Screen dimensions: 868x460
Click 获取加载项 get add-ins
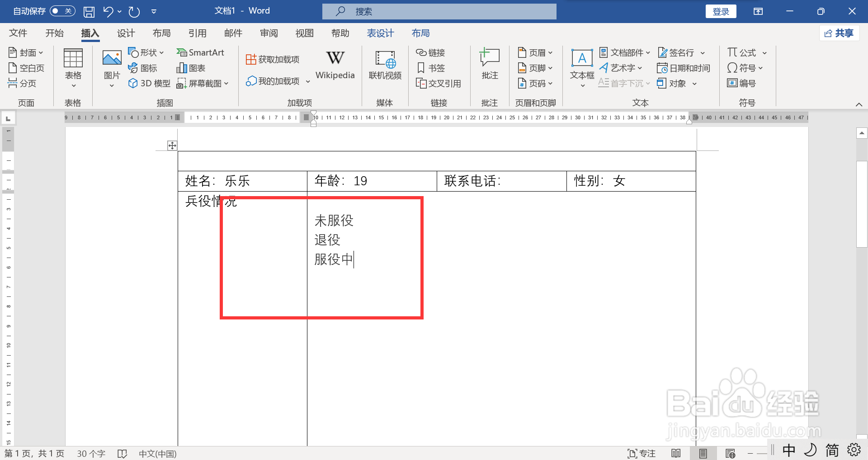pos(273,59)
